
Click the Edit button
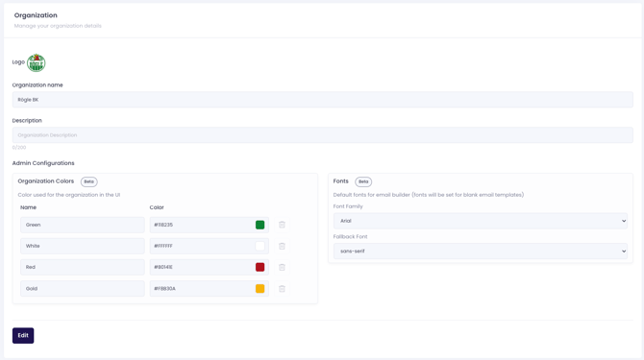coord(23,335)
